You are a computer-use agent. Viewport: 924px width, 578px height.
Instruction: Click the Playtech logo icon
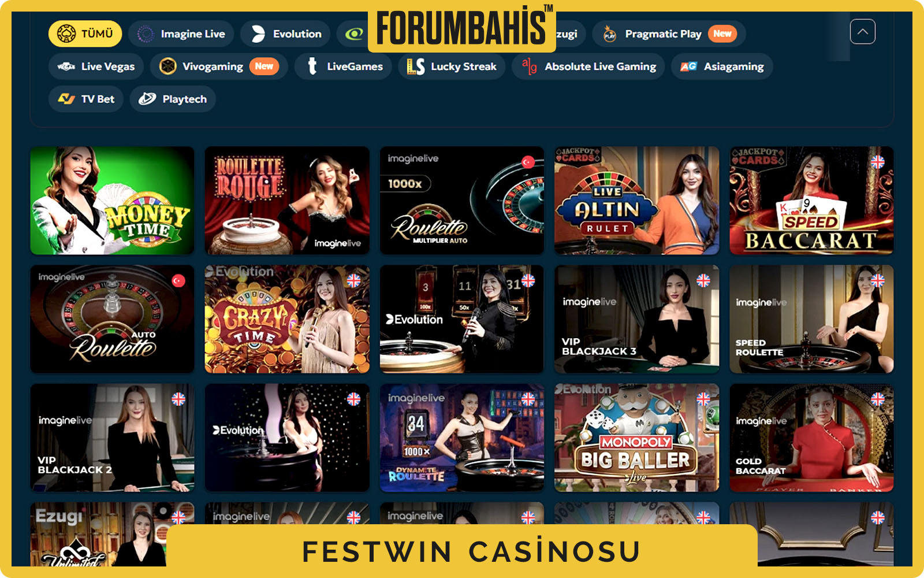coord(147,99)
